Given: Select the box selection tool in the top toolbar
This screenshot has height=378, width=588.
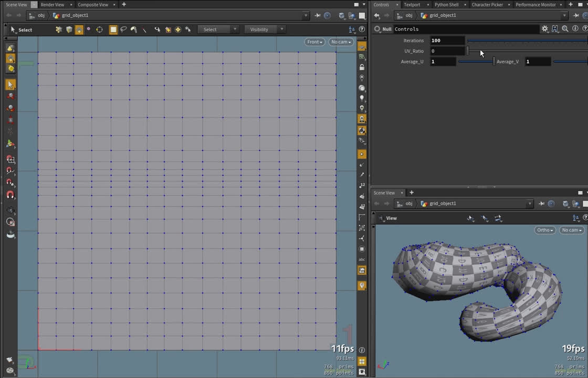Looking at the screenshot, I should 113,29.
